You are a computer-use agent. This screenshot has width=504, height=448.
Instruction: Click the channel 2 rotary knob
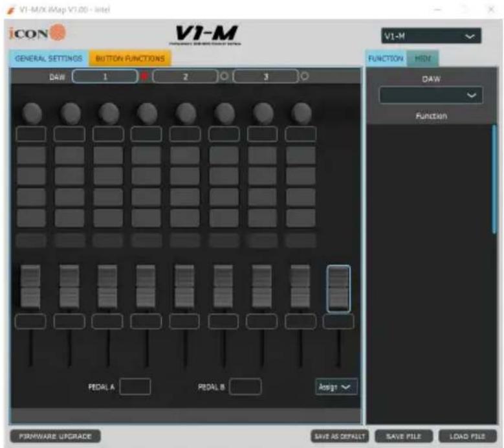pos(71,113)
